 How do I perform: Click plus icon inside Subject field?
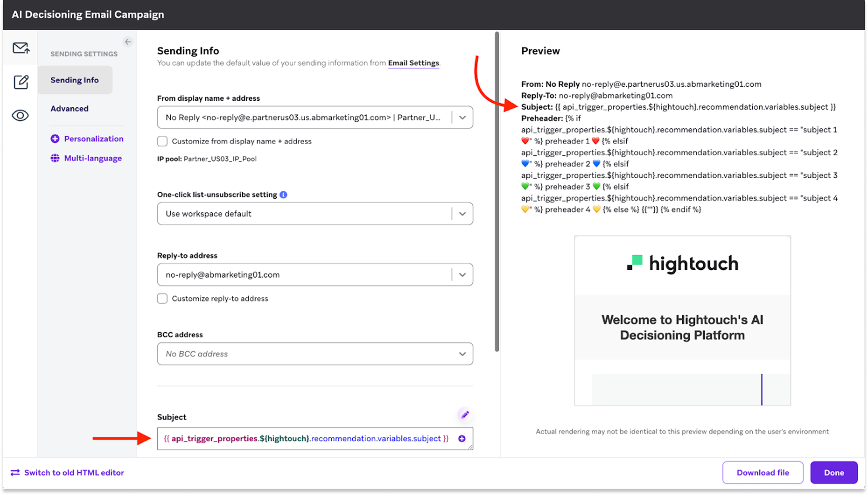tap(462, 439)
